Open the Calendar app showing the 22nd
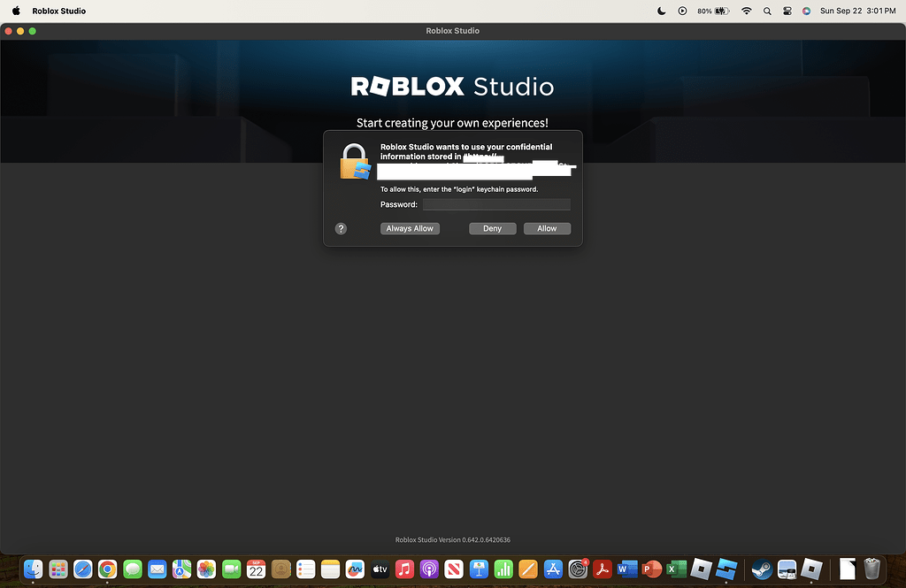Viewport: 906px width, 588px height. click(256, 569)
